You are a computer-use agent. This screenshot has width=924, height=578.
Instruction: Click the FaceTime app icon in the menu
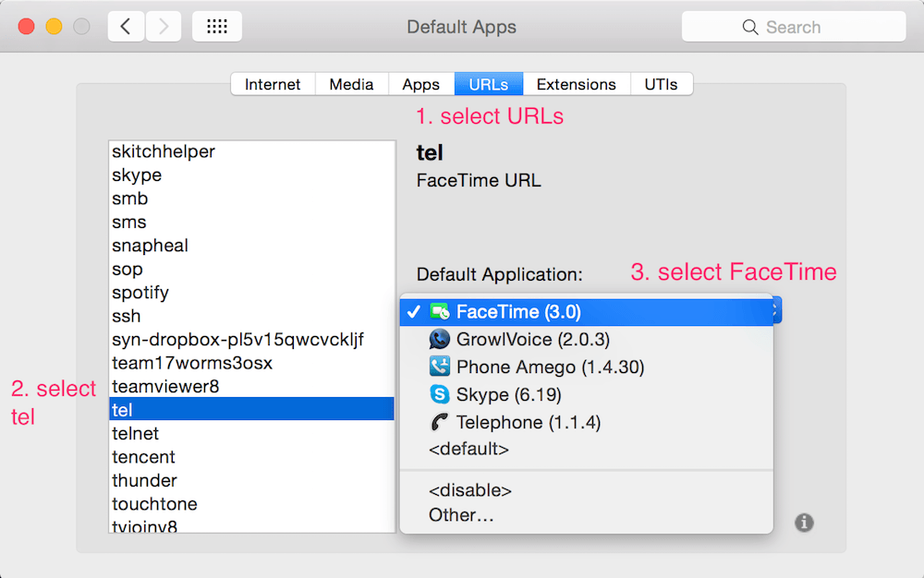tap(440, 311)
